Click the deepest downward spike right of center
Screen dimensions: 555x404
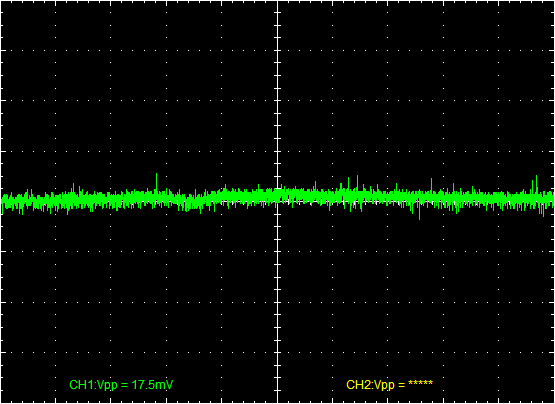pyautogui.click(x=419, y=212)
